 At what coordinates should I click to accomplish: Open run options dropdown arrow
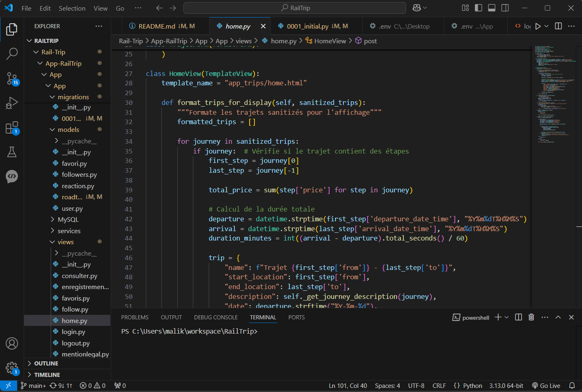[546, 26]
